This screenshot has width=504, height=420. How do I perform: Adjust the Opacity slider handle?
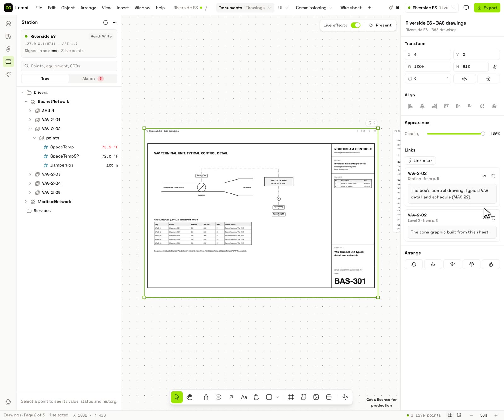point(483,134)
